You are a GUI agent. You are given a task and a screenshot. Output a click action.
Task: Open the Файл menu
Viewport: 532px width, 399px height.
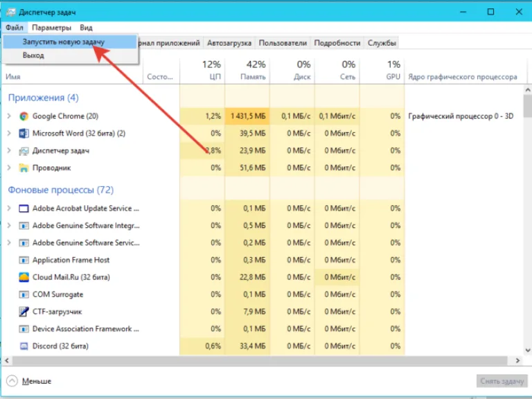(x=15, y=28)
